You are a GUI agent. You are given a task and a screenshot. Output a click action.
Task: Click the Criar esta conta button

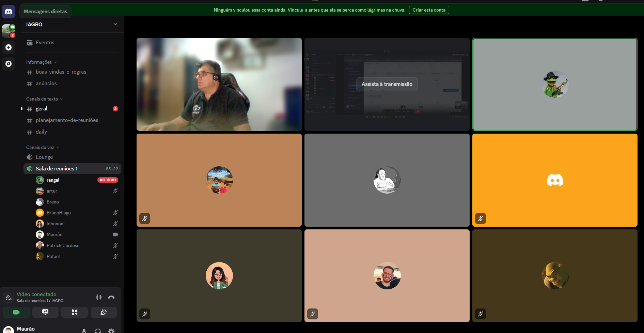429,10
